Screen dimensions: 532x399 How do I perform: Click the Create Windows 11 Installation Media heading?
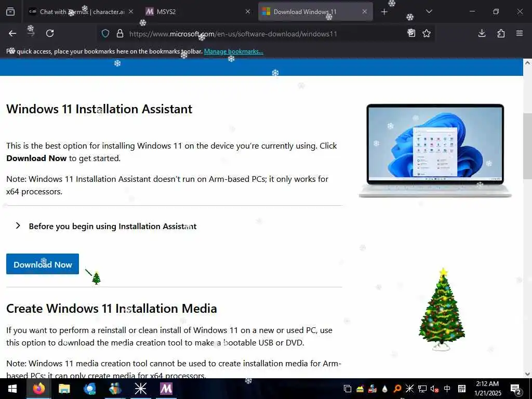coord(112,309)
